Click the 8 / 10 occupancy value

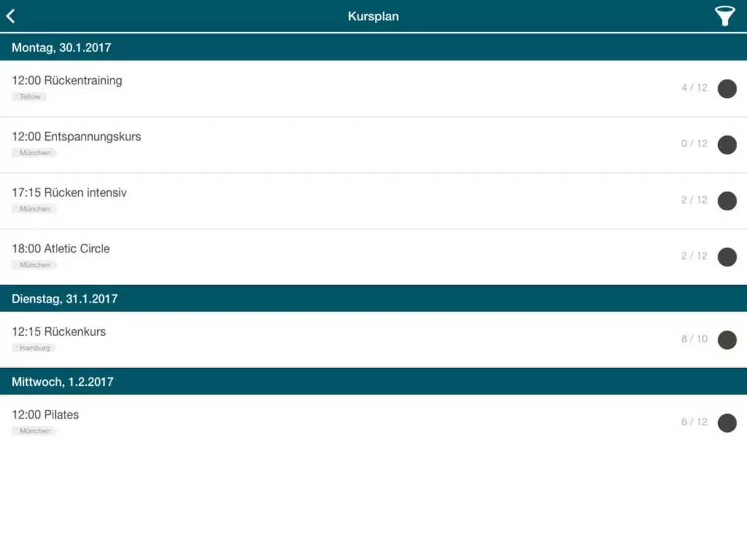pos(694,339)
